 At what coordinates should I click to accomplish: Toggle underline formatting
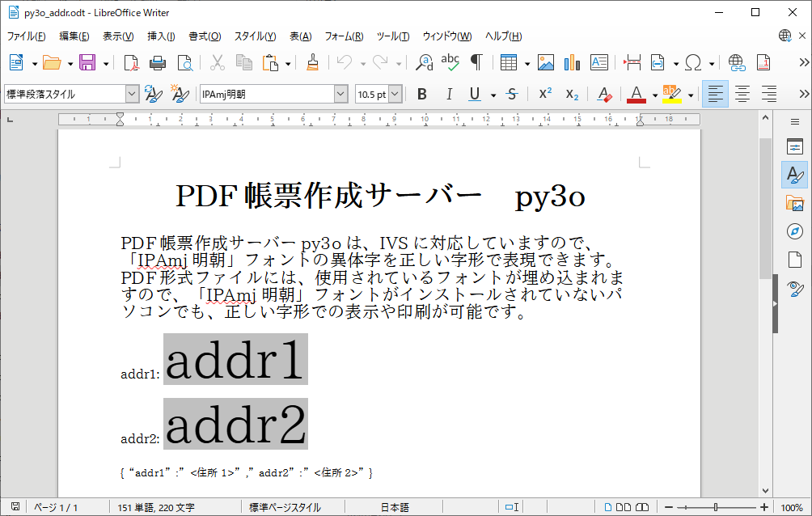pos(475,94)
